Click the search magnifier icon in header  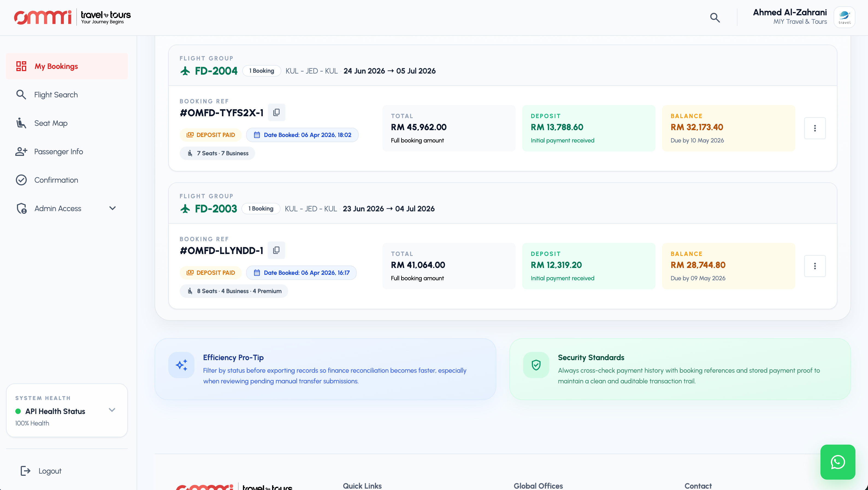click(715, 17)
